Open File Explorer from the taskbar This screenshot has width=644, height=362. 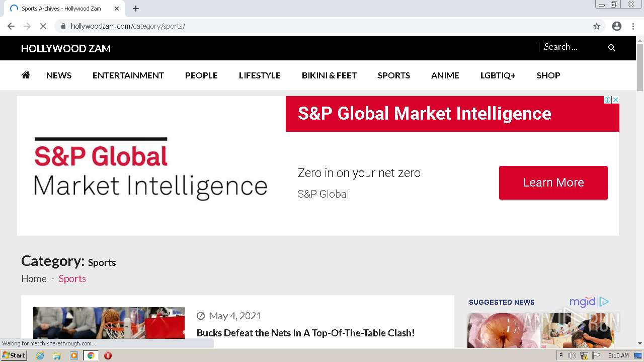coord(57,355)
